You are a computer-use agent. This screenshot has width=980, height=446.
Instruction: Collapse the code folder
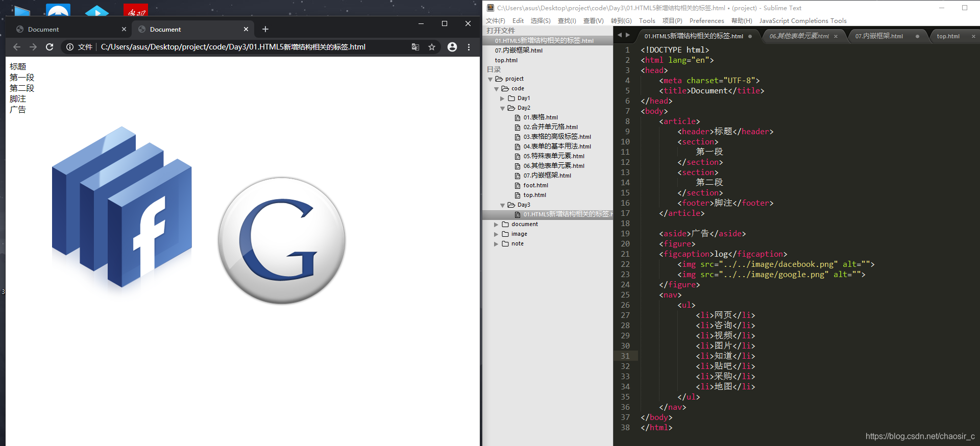pos(496,89)
